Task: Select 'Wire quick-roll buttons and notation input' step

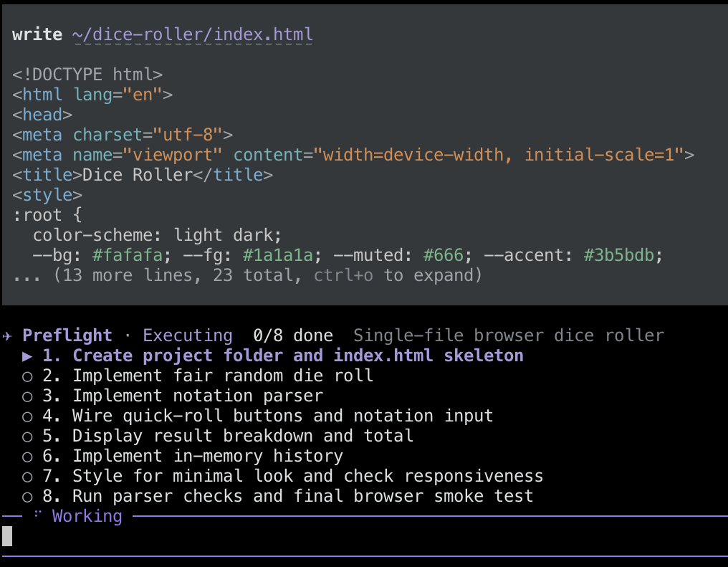Action: [283, 416]
